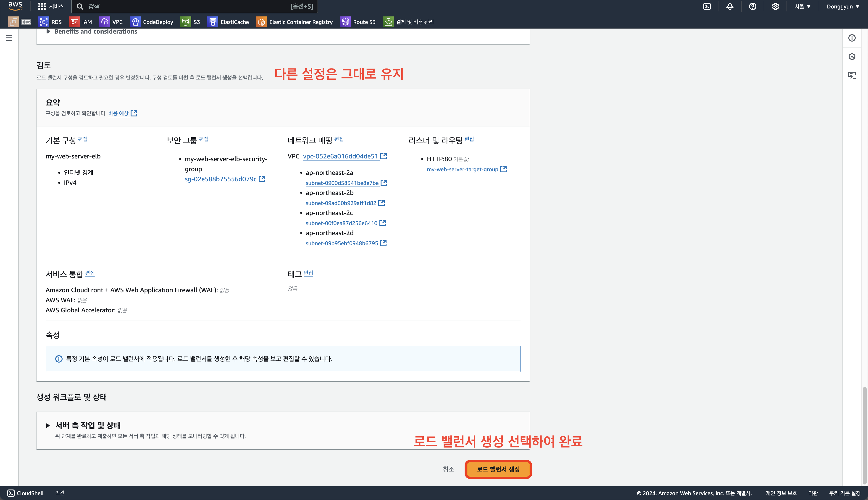Open the Route 53 shortcut in the favorites bar
The height and width of the screenshot is (500, 868).
coord(358,22)
